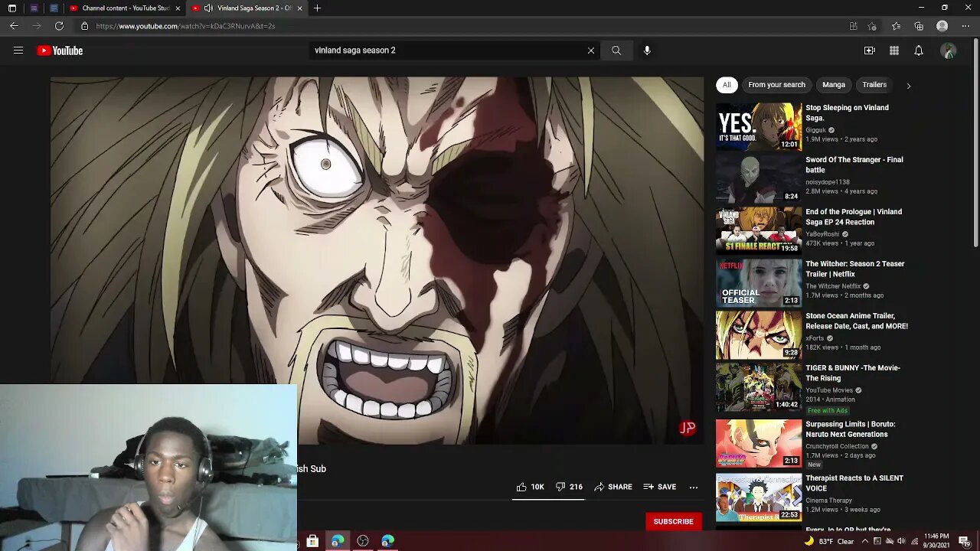Open Sword Of The Stranger Final battle
980x551 pixels.
click(x=854, y=165)
